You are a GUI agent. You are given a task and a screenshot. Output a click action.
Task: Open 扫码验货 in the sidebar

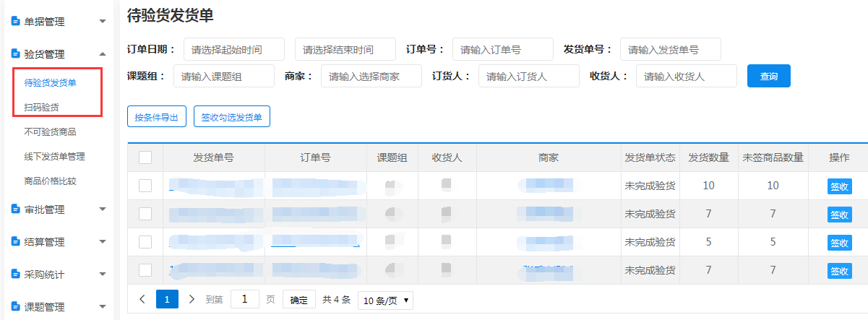point(42,107)
